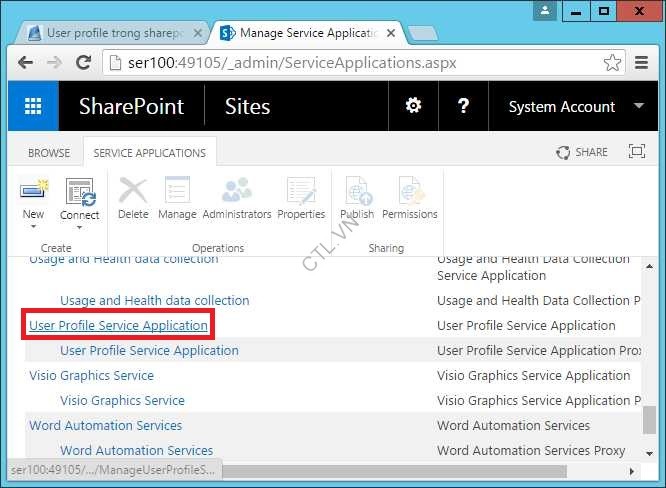Expand the System Account dropdown

pyautogui.click(x=638, y=107)
